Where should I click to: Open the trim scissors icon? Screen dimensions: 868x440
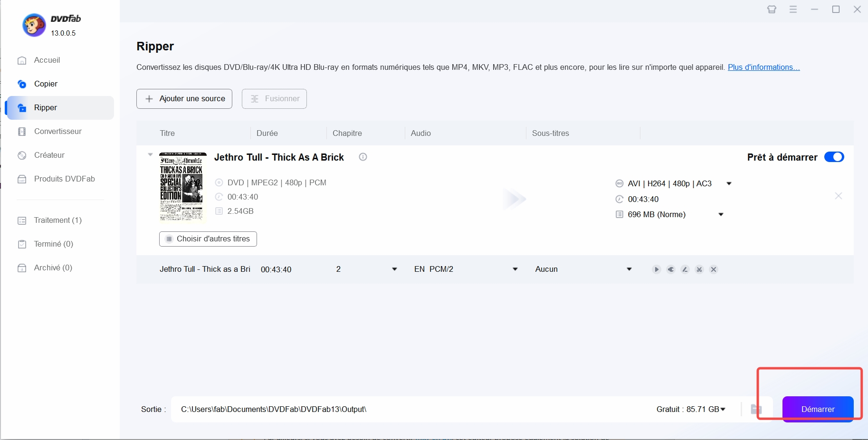click(x=699, y=269)
